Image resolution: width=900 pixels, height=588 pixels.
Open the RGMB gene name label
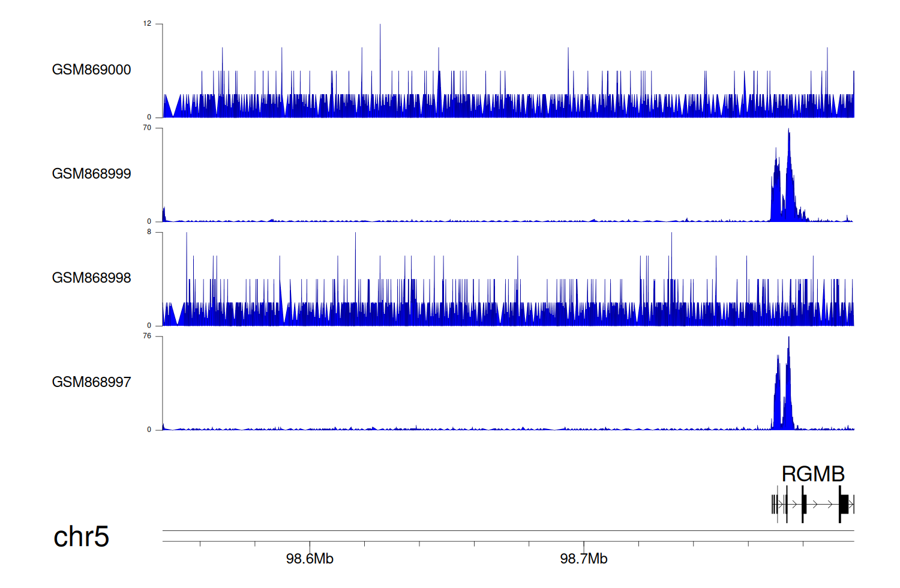(x=812, y=474)
